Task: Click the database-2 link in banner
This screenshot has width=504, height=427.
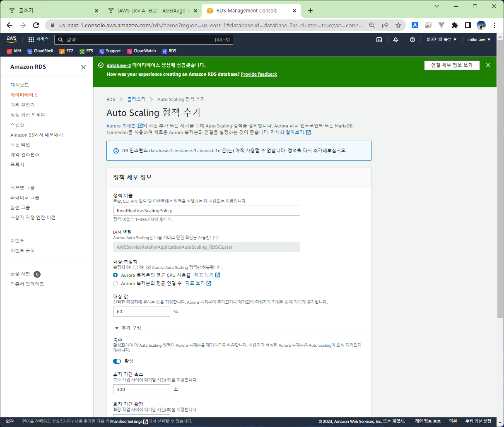Action: [119, 65]
